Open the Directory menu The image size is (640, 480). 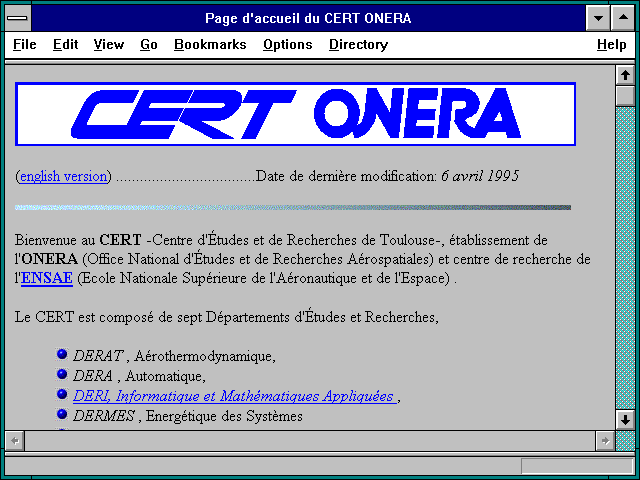pyautogui.click(x=358, y=44)
